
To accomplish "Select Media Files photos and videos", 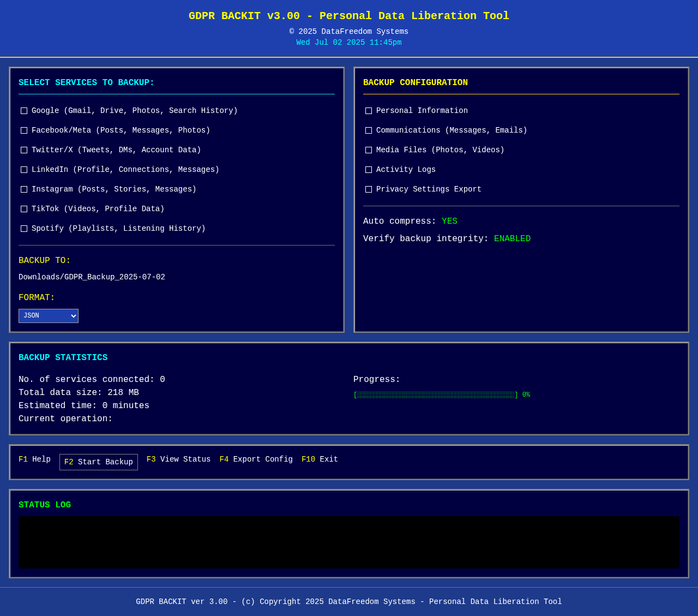I will tap(368, 149).
